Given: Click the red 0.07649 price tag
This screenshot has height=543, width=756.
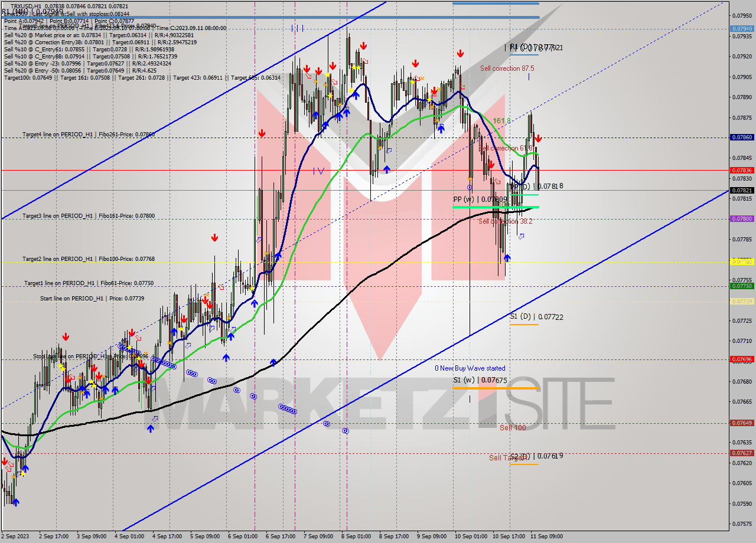Looking at the screenshot, I should click(742, 423).
